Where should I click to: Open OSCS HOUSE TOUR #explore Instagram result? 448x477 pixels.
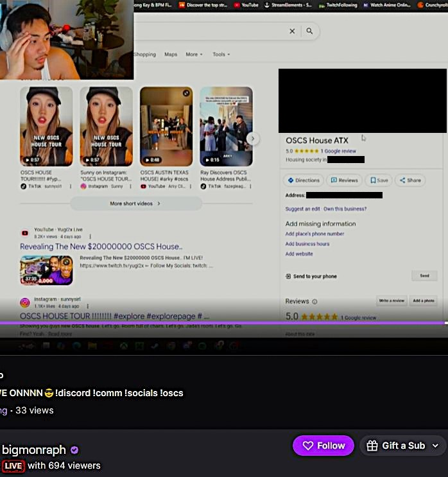114,317
